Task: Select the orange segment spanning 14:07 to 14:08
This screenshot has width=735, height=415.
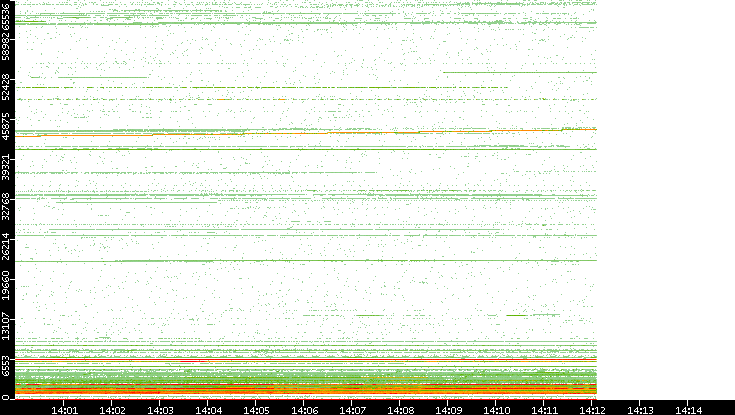Action: [372, 132]
